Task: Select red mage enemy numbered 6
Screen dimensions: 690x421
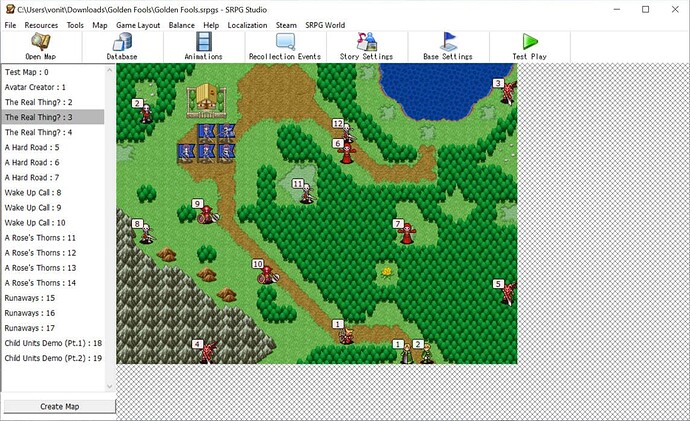Action: click(x=347, y=153)
